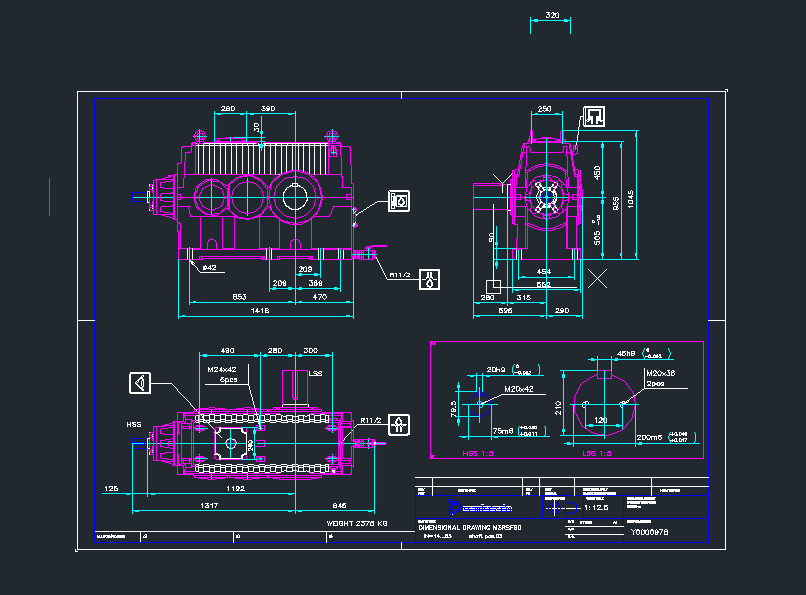Select the oil drain symbol near front-view R11/2
The image size is (806, 595).
(430, 280)
